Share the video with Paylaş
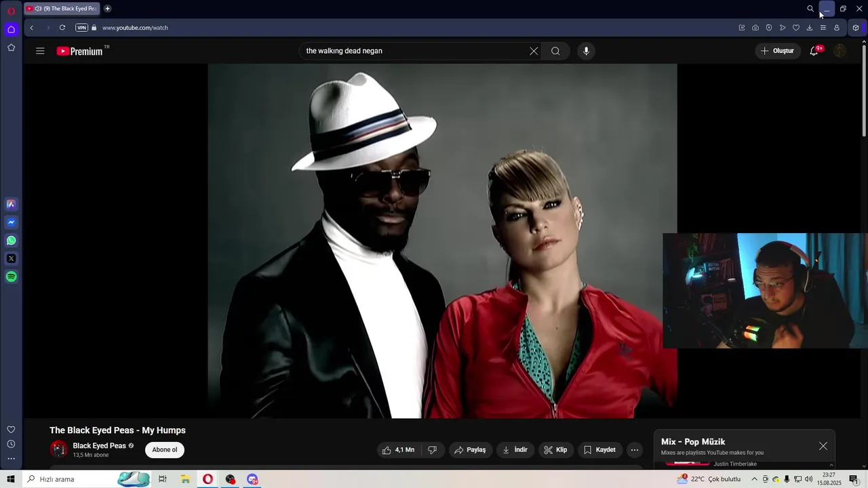This screenshot has height=488, width=868. coord(470,450)
